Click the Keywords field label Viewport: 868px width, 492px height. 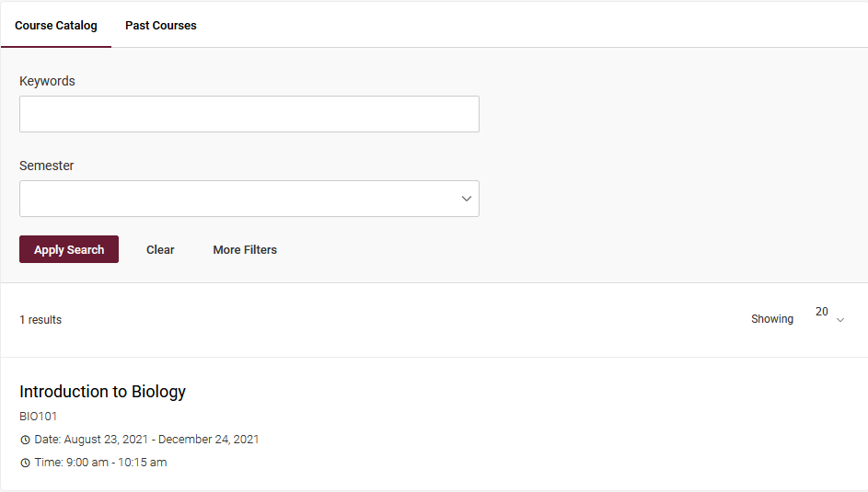click(x=47, y=81)
